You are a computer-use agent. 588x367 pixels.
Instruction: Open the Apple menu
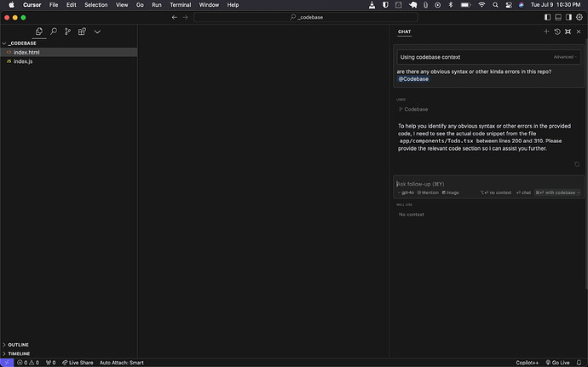[x=12, y=5]
